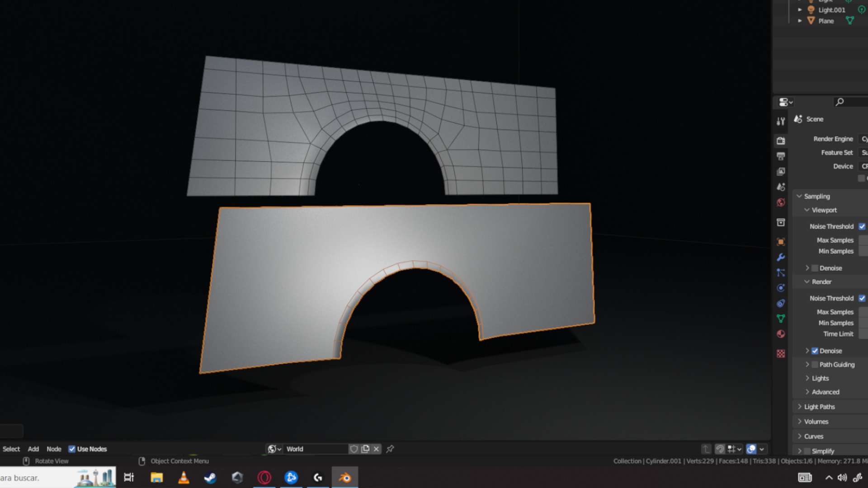Open the Material properties tab
Screen dimensions: 868x488
(781, 334)
